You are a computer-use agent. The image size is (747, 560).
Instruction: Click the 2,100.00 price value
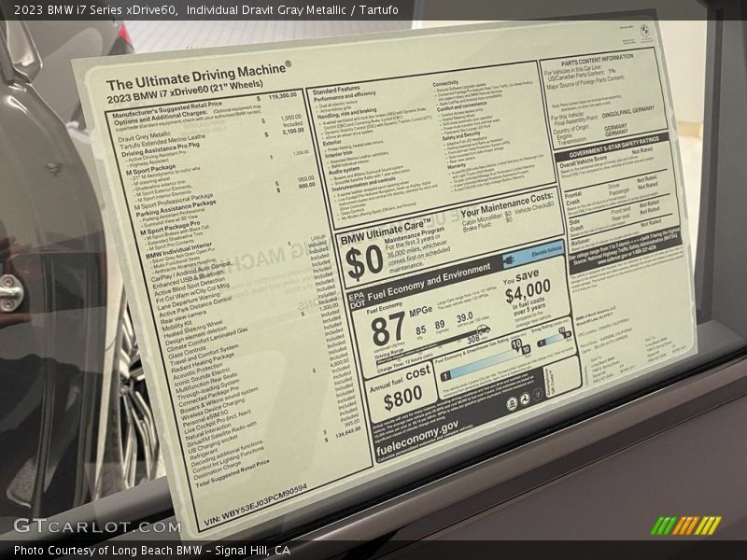[292, 131]
